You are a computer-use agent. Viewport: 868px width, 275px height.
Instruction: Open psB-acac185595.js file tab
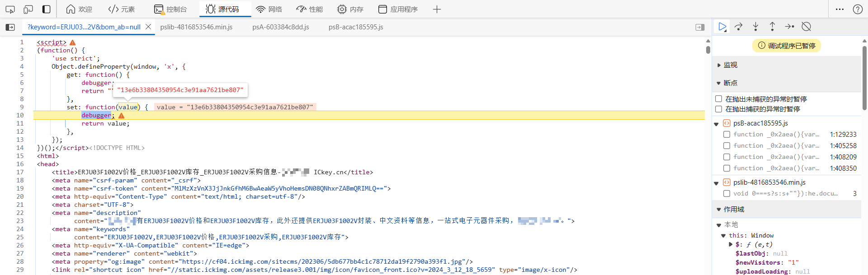point(356,27)
